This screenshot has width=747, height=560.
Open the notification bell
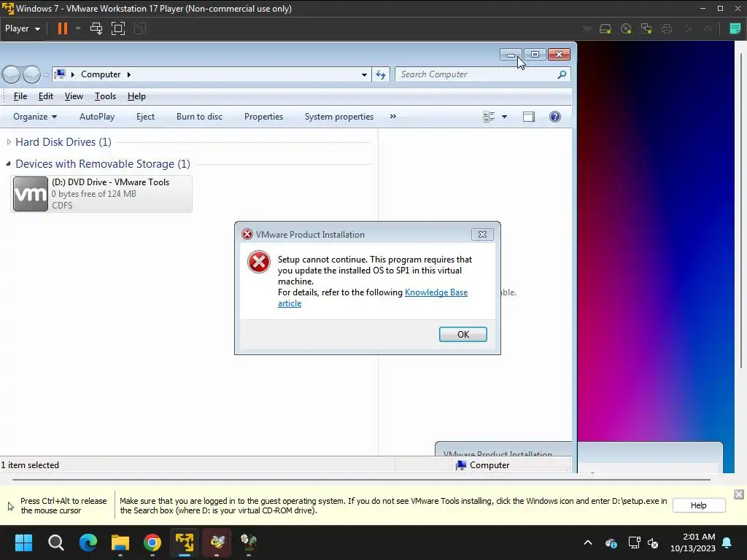pos(727,542)
